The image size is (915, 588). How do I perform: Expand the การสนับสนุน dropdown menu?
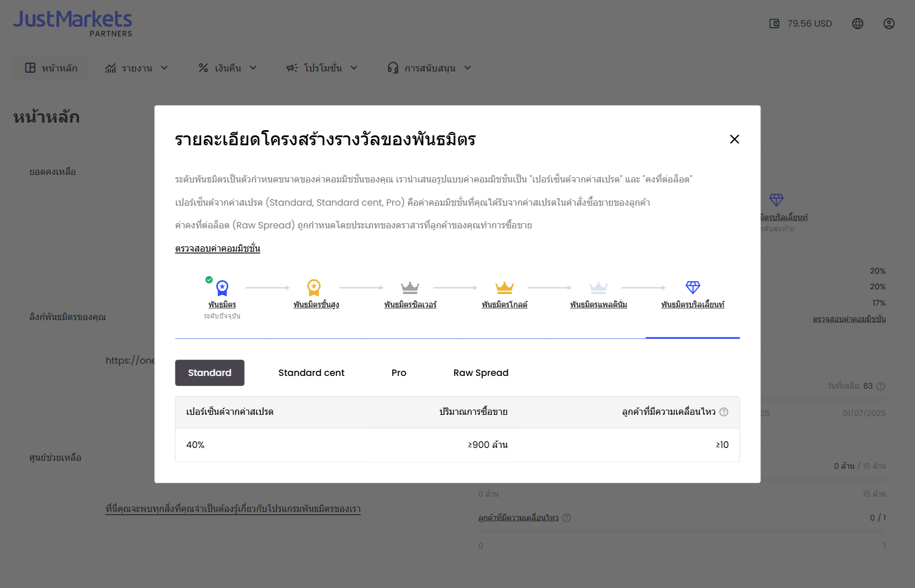pos(430,68)
